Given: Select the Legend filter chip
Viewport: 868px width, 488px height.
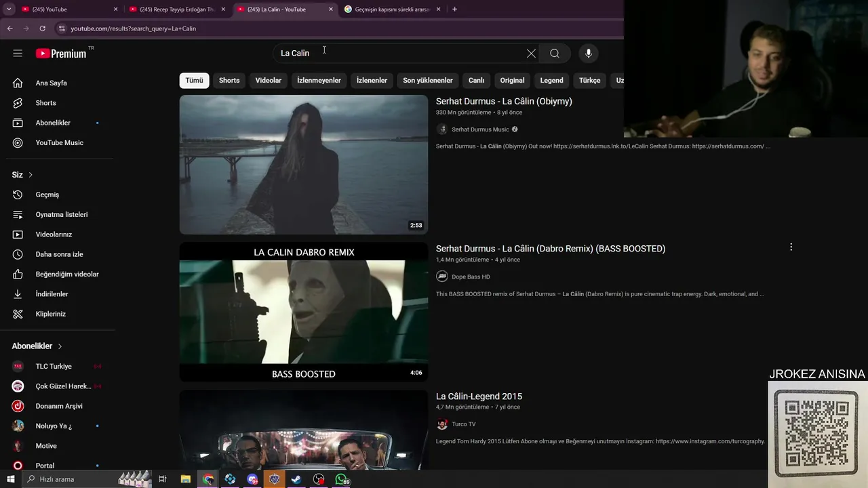Looking at the screenshot, I should pyautogui.click(x=551, y=80).
